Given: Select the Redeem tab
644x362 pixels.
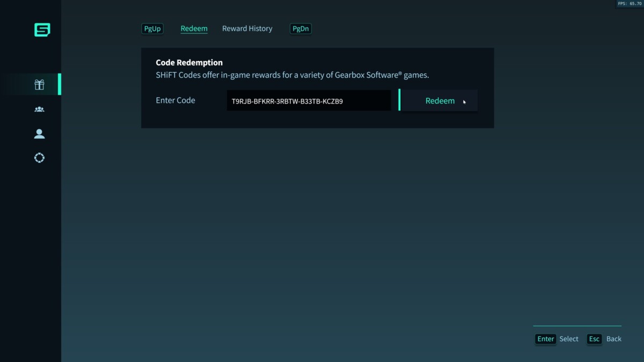Looking at the screenshot, I should [194, 28].
